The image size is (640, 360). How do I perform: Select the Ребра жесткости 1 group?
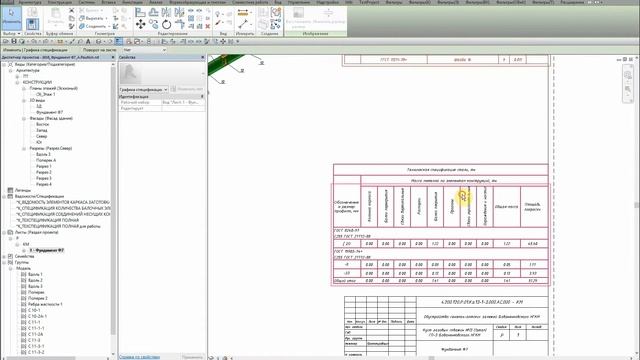[x=45, y=304]
